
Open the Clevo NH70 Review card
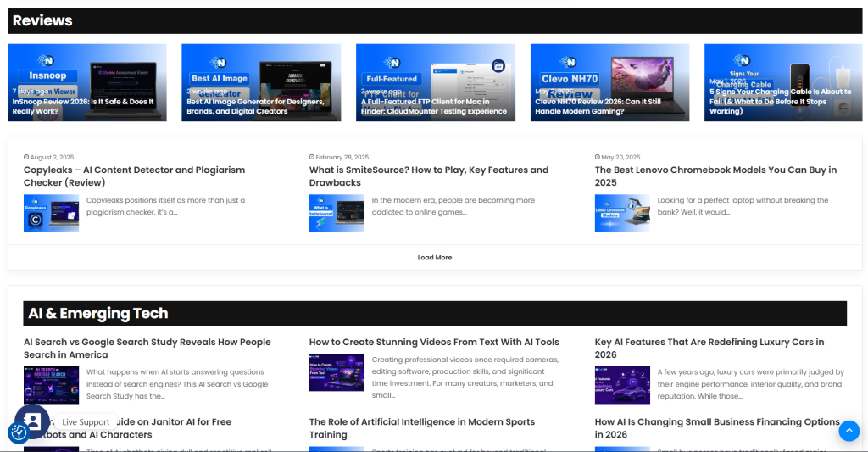pyautogui.click(x=609, y=82)
